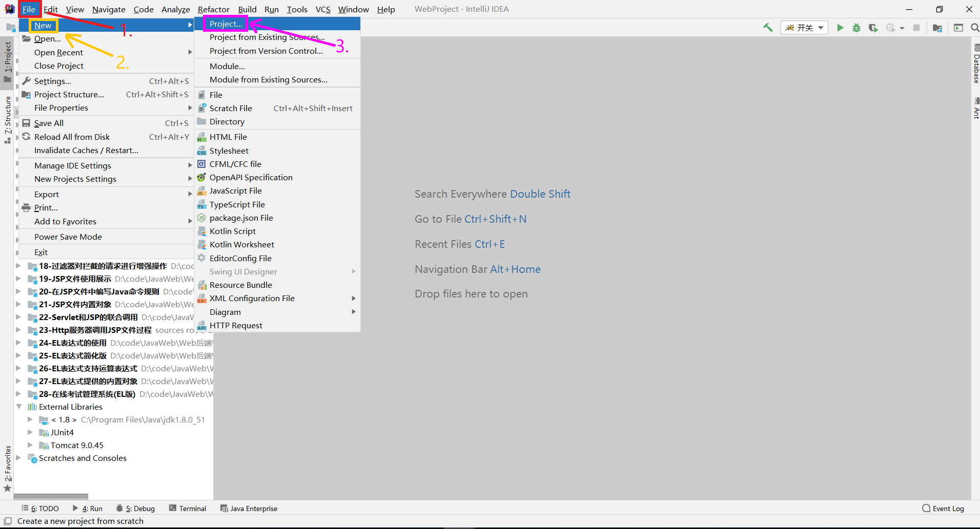Click Invalidate Caches / Restart...
This screenshot has height=529, width=980.
point(106,150)
